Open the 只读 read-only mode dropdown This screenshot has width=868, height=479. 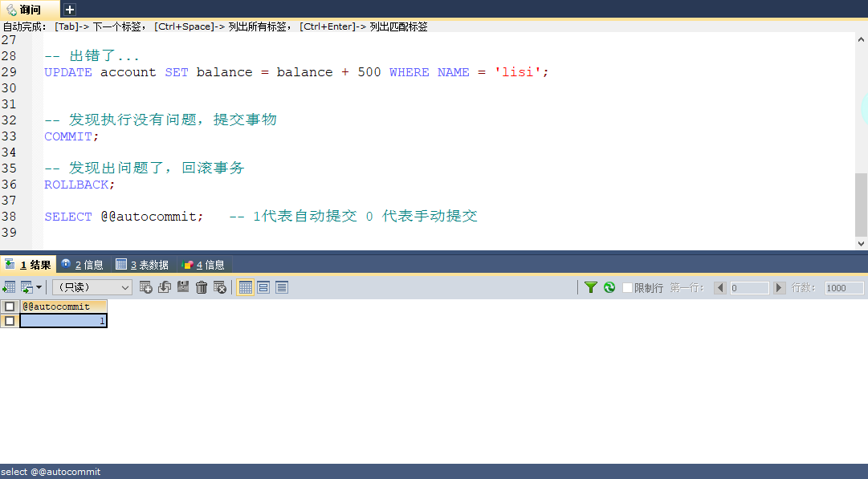[92, 287]
